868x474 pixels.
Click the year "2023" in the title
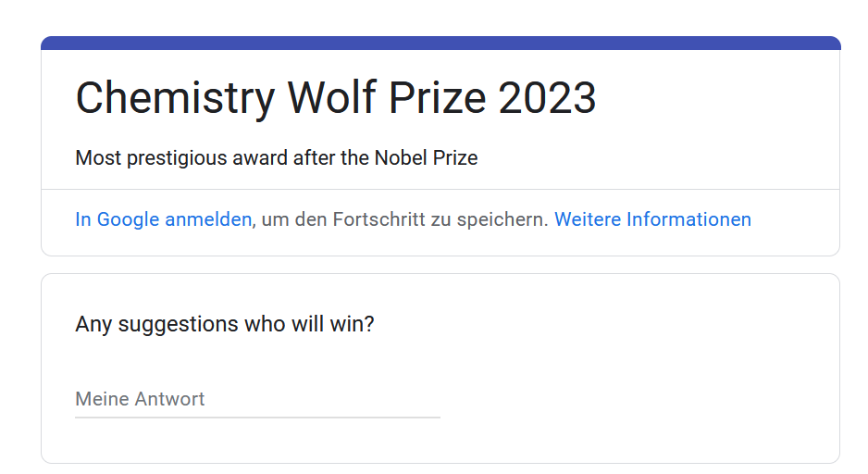point(547,98)
